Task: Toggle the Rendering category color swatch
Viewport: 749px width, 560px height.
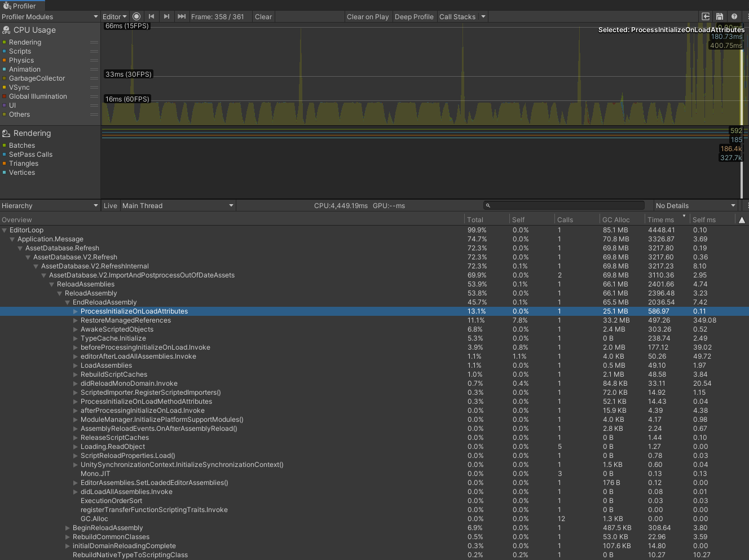Action: pos(5,42)
